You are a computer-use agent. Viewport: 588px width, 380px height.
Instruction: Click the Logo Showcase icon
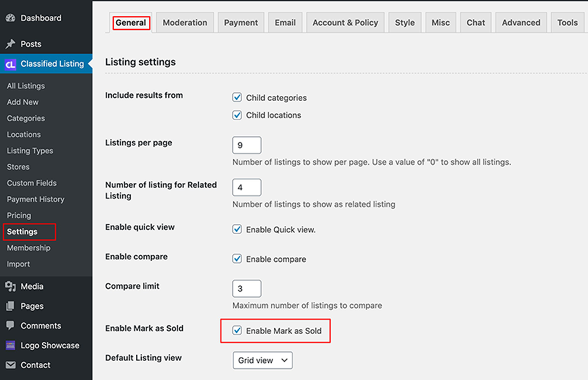point(11,345)
